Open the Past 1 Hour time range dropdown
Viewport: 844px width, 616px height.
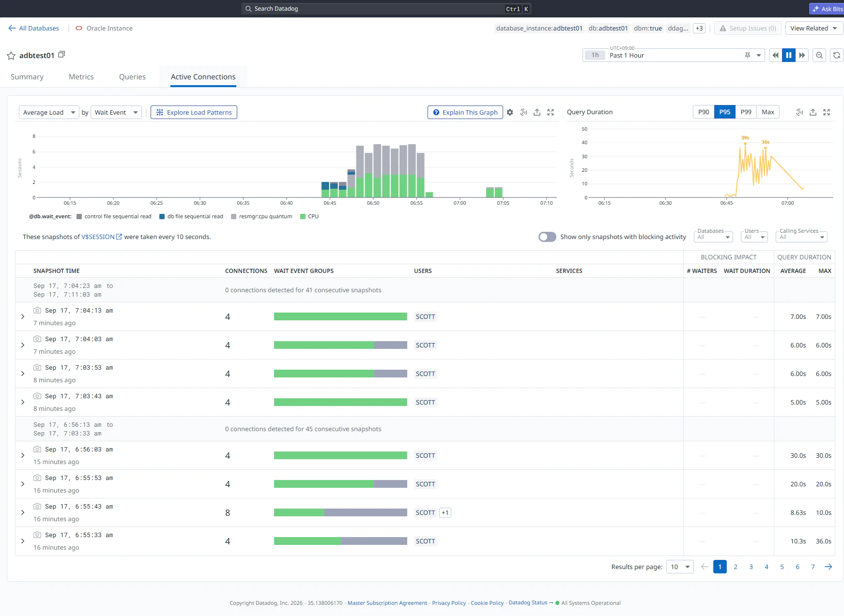click(674, 55)
